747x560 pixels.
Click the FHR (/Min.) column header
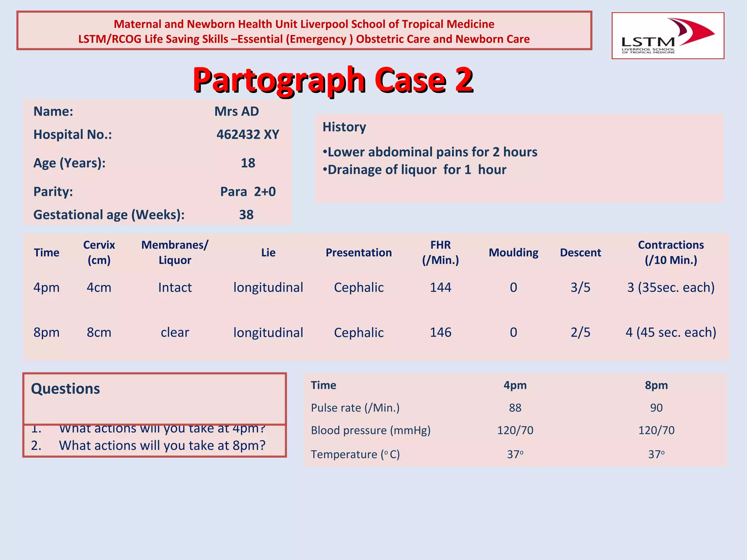440,252
